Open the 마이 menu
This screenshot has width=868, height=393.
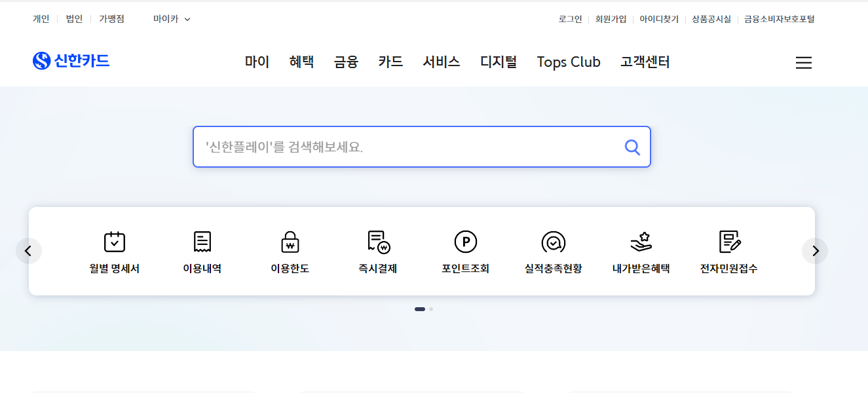coord(257,62)
